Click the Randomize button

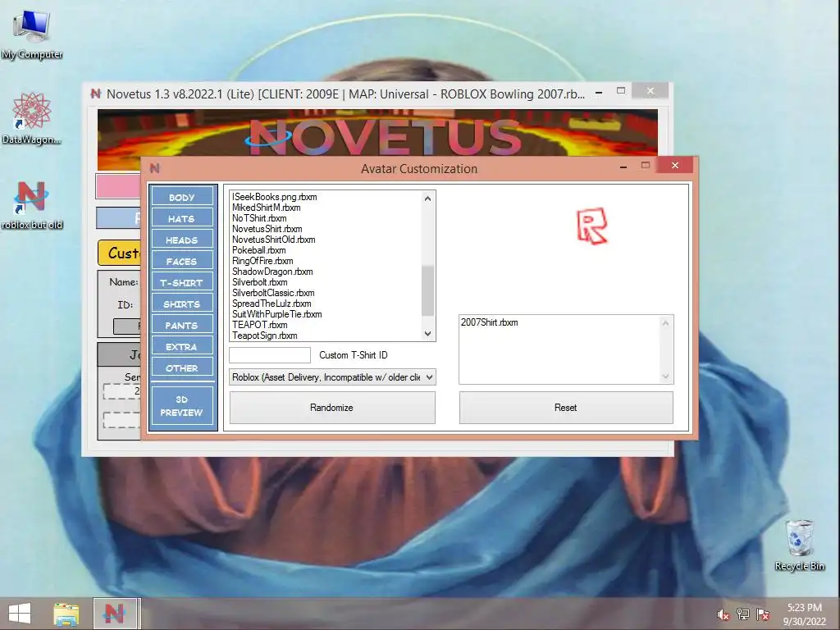[332, 408]
